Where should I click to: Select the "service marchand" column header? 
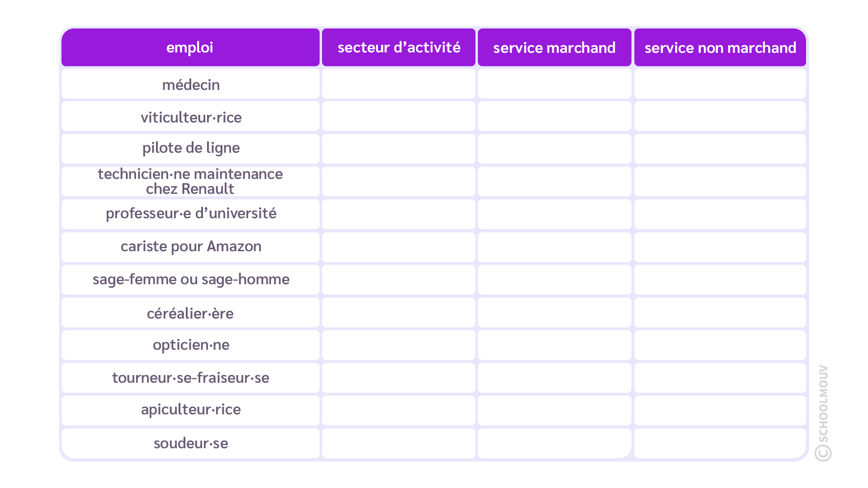pos(554,47)
